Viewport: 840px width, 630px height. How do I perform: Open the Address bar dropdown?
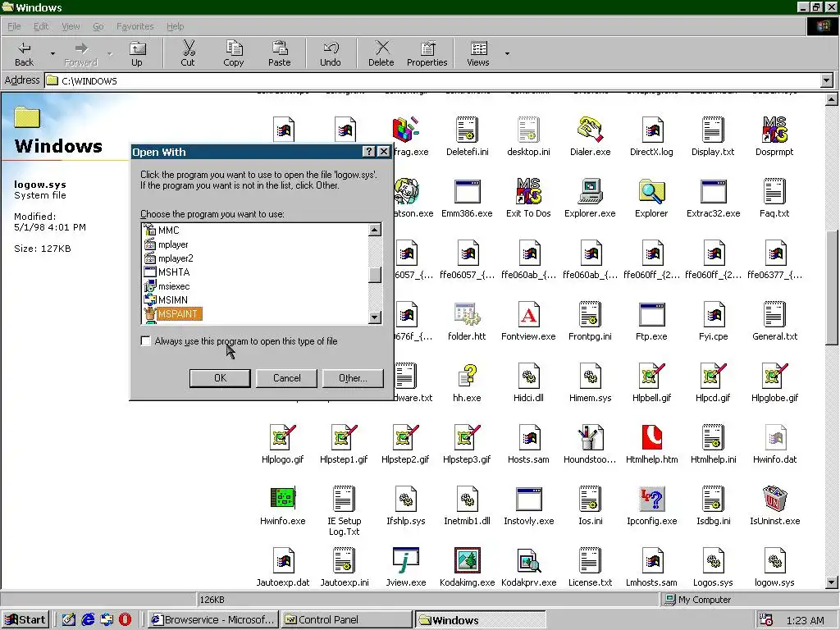coord(827,81)
